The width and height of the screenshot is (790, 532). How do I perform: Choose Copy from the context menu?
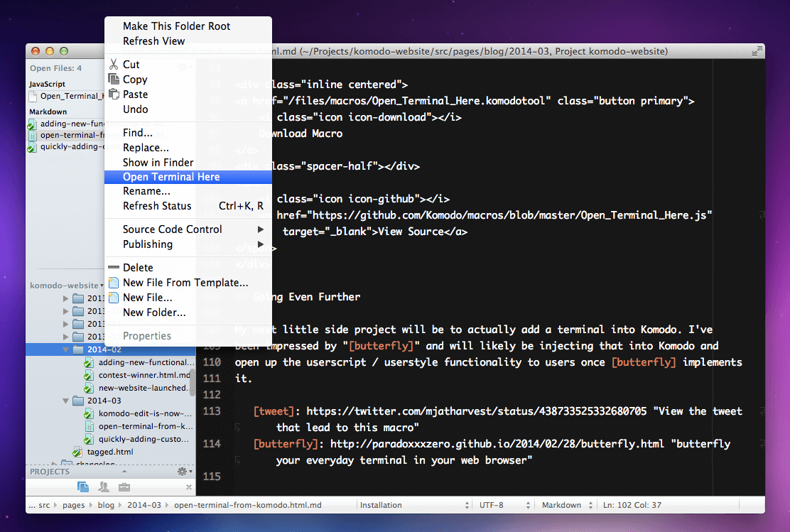pos(188,80)
